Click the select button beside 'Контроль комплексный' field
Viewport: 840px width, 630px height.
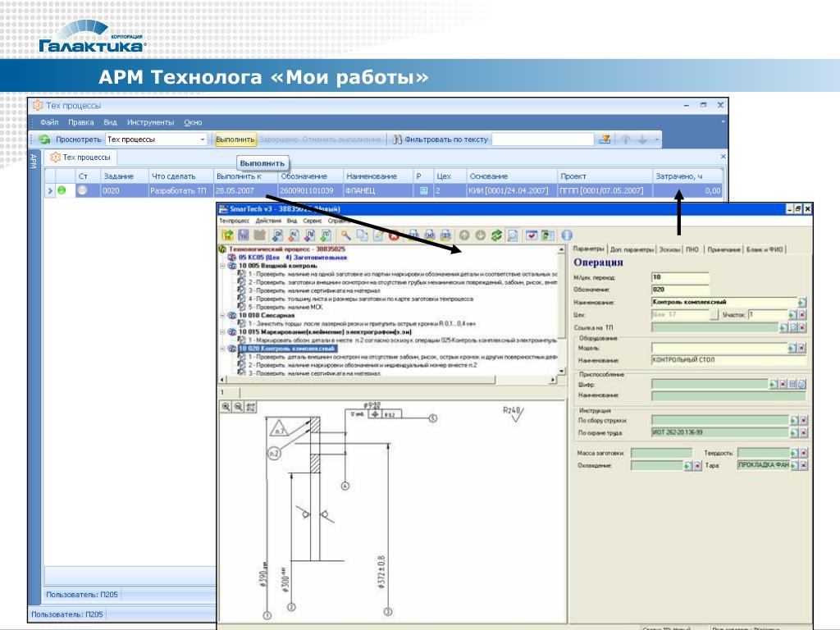click(x=802, y=303)
